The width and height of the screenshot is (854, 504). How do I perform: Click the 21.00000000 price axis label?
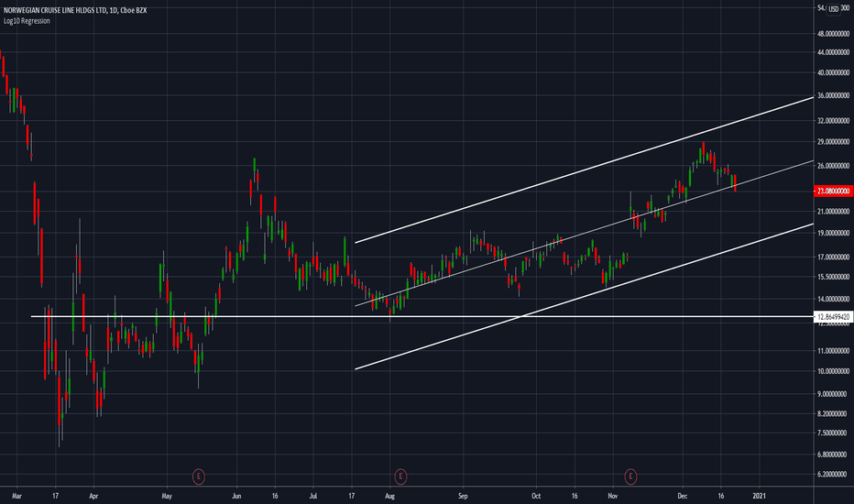click(x=833, y=212)
